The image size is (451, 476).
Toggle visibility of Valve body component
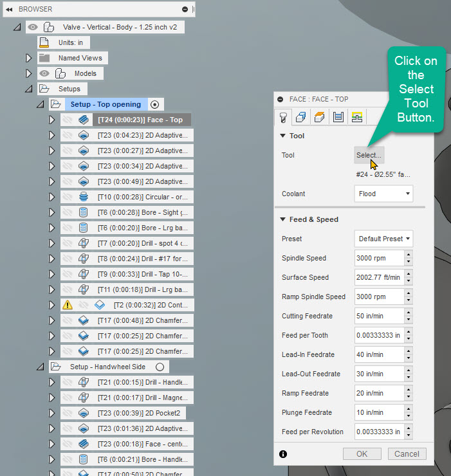(33, 27)
